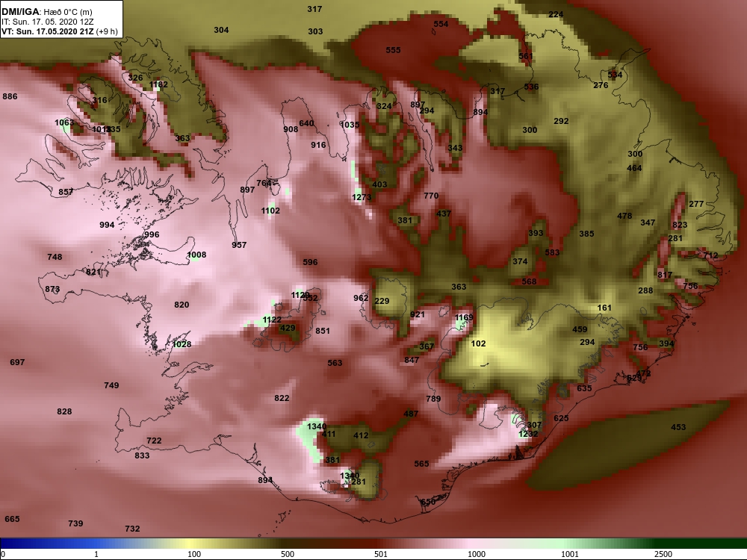
Task: Click the map value '822'
Action: click(282, 398)
